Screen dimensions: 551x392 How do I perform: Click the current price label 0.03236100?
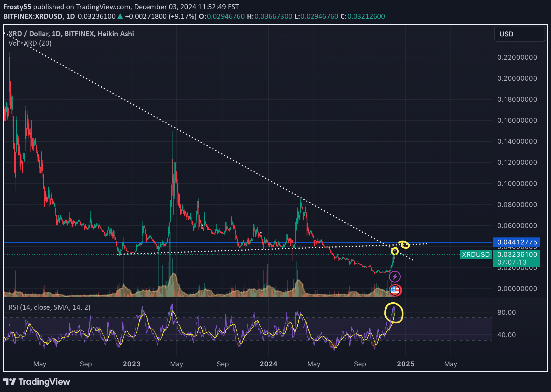coord(517,255)
